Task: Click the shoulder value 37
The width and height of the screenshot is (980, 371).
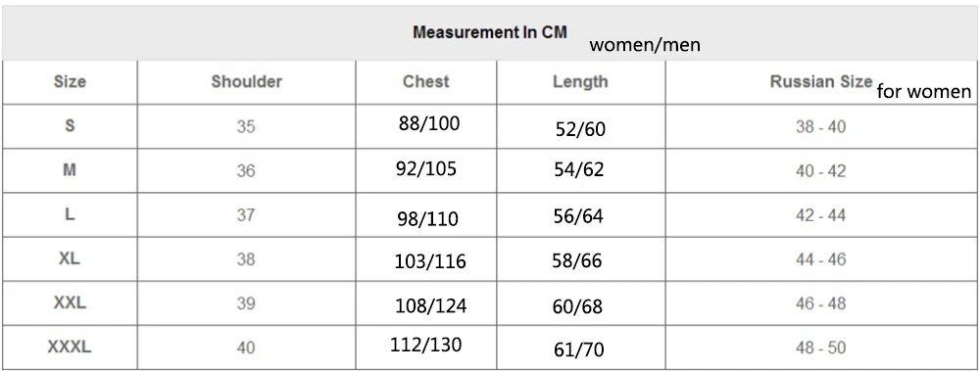Action: [x=246, y=214]
